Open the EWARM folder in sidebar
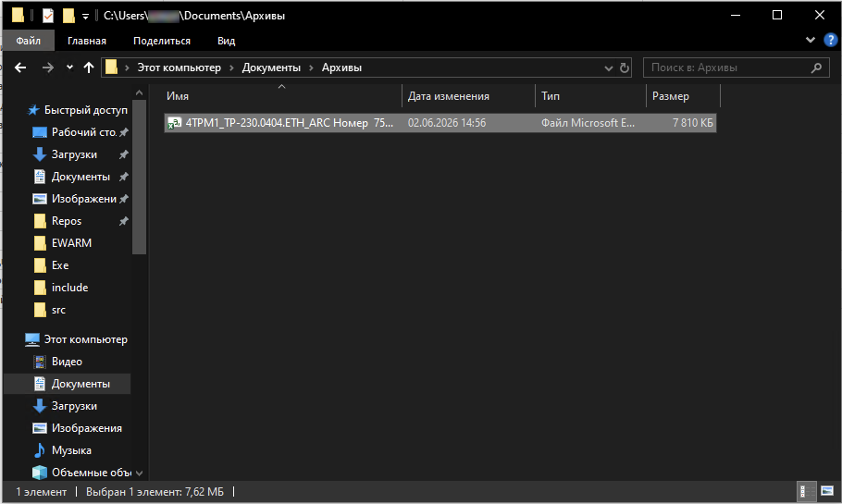The height and width of the screenshot is (504, 842). click(71, 243)
